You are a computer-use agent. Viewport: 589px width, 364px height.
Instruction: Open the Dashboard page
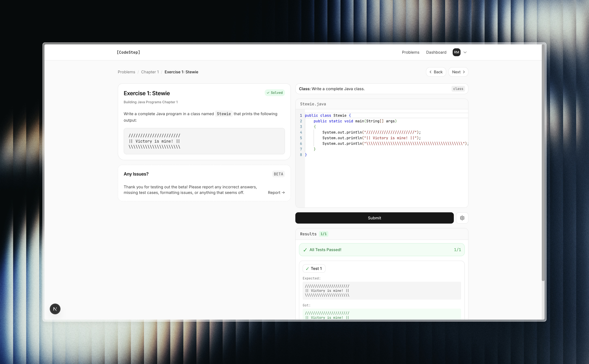[436, 52]
